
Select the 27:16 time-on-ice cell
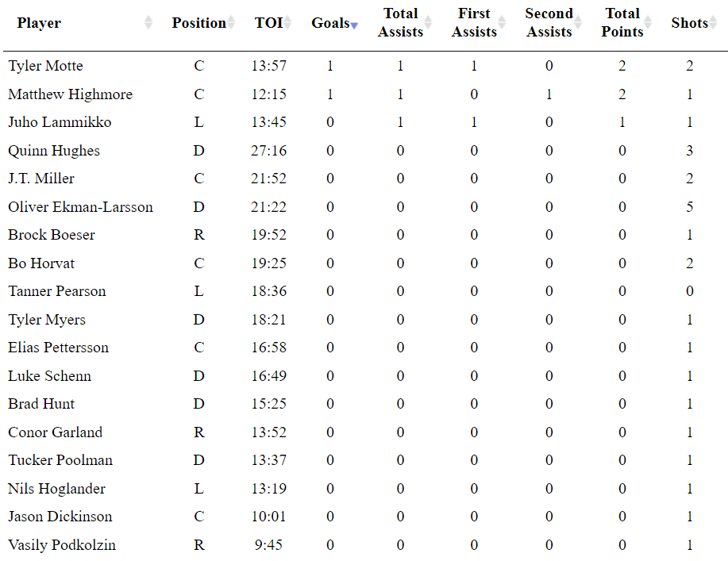tap(268, 151)
